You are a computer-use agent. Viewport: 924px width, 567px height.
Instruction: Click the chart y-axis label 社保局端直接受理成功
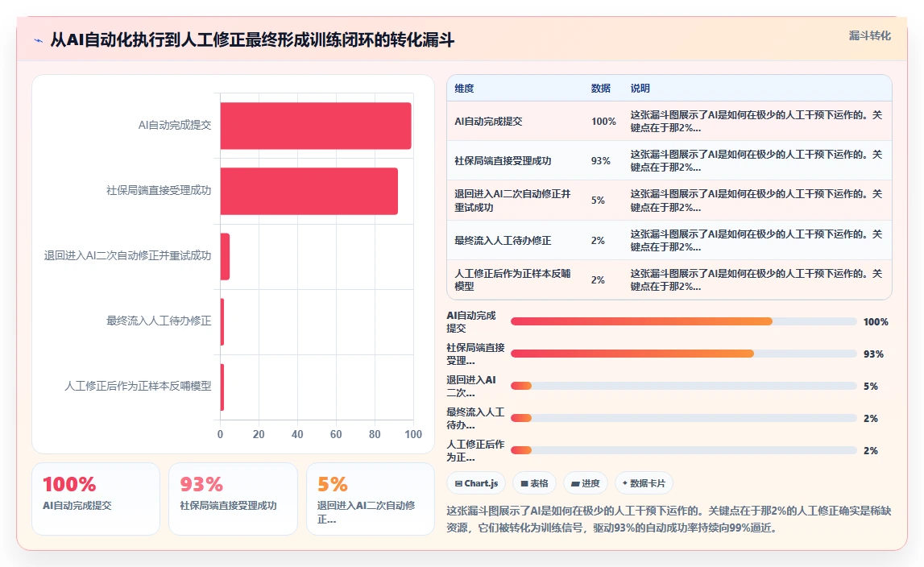pos(159,190)
